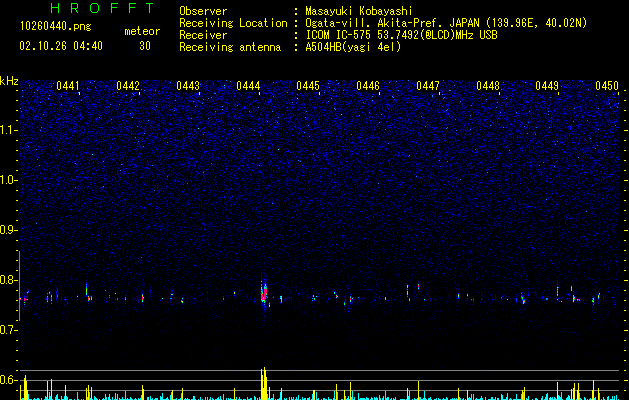Screen dimensions: 629x400
Task: Click the 0443 time marker
Action: (188, 86)
